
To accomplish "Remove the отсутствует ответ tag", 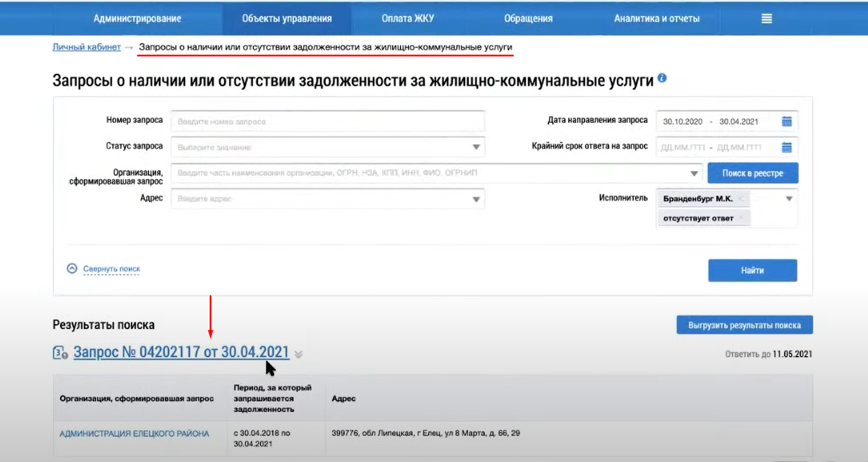I will tap(741, 218).
